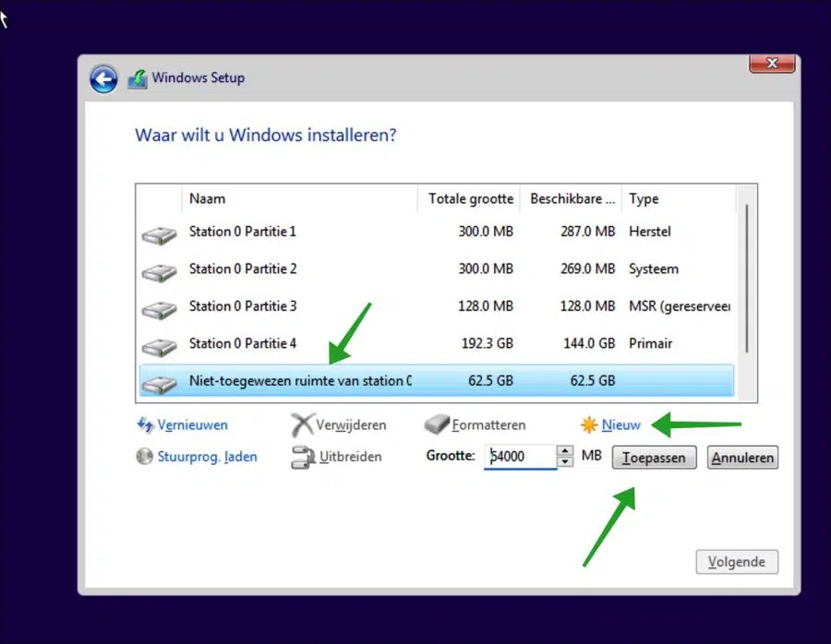
Task: Click the drive icon for Station 0 Partitie 4
Action: click(159, 347)
